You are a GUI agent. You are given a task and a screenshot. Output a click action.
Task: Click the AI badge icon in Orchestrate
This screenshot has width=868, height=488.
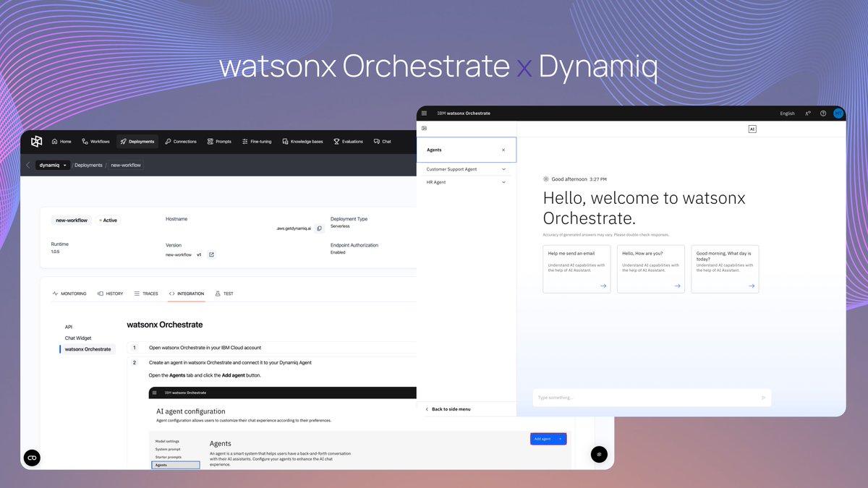click(x=752, y=129)
